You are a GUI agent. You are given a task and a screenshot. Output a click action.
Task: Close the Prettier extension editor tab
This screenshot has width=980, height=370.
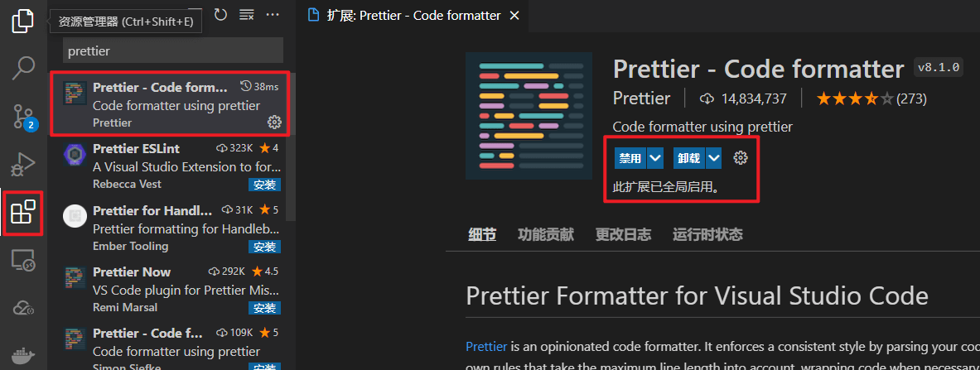point(514,16)
